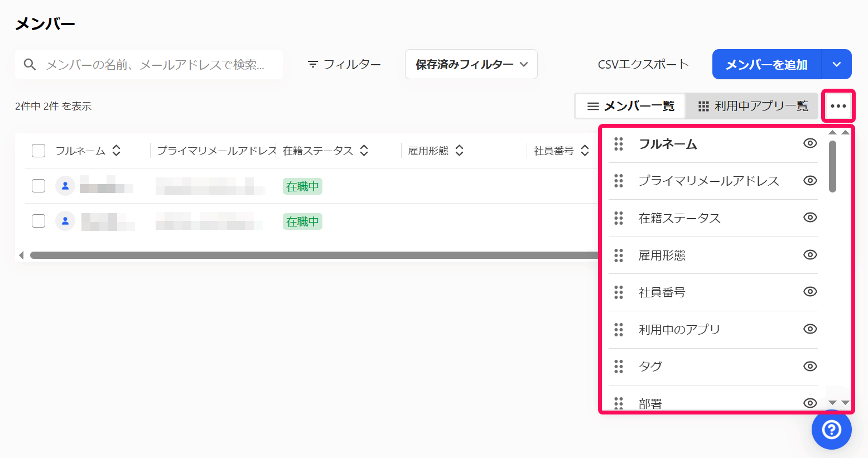The image size is (868, 458).
Task: Toggle visibility eye for 利用中のアプリ
Action: 810,329
